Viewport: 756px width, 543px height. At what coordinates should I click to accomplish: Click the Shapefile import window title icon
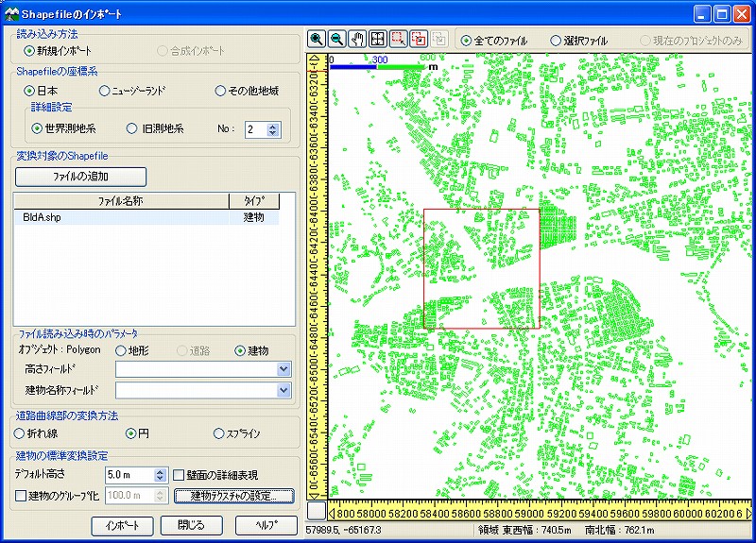point(11,14)
